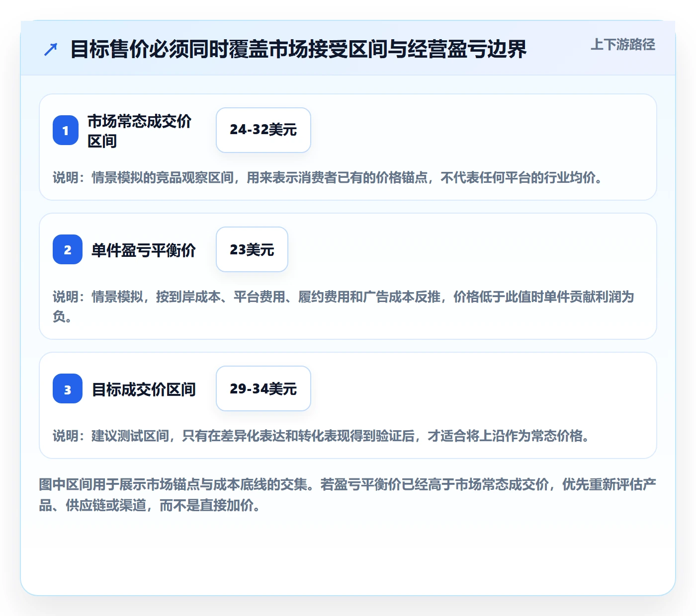The height and width of the screenshot is (616, 696).
Task: Click the title 目标售价必须同时覆盖市场接受区间与经营盈亏边界
Action: [298, 49]
